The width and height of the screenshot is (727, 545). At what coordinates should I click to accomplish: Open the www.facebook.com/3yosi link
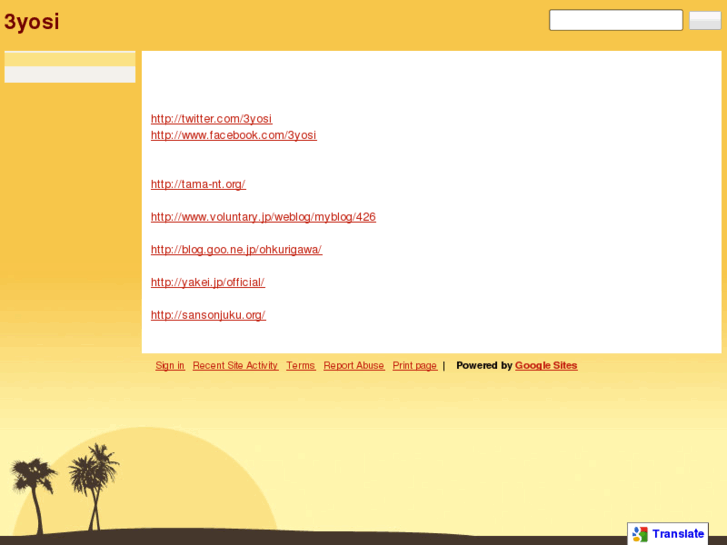click(x=234, y=135)
